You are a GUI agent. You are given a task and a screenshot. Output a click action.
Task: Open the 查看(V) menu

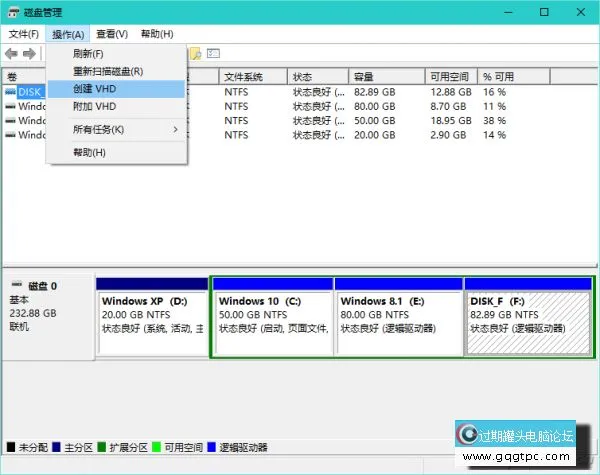[112, 34]
